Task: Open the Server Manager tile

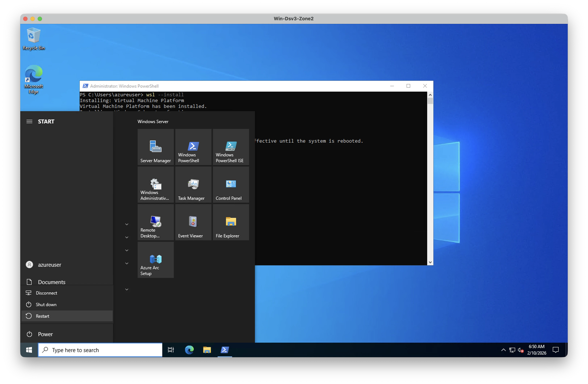Action: 156,147
